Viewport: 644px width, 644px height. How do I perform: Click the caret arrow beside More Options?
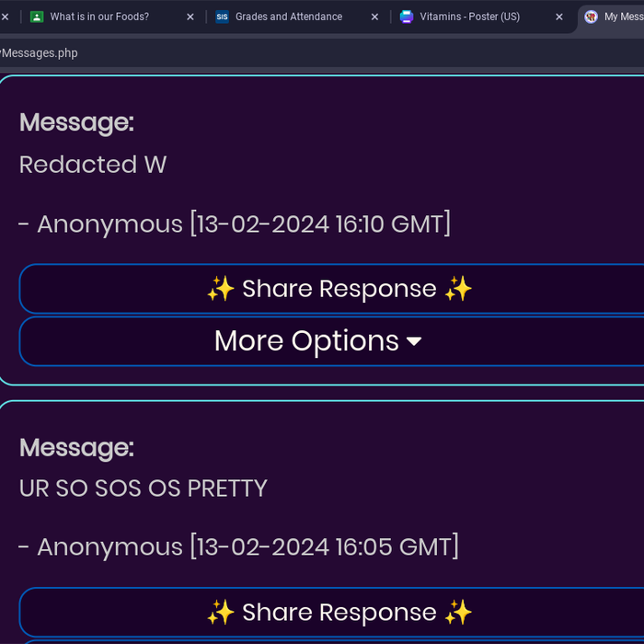tap(414, 342)
